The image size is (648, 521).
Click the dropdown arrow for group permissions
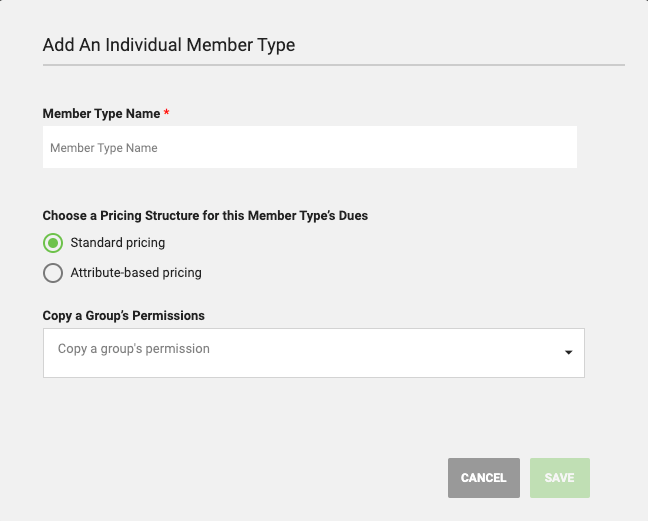[569, 352]
